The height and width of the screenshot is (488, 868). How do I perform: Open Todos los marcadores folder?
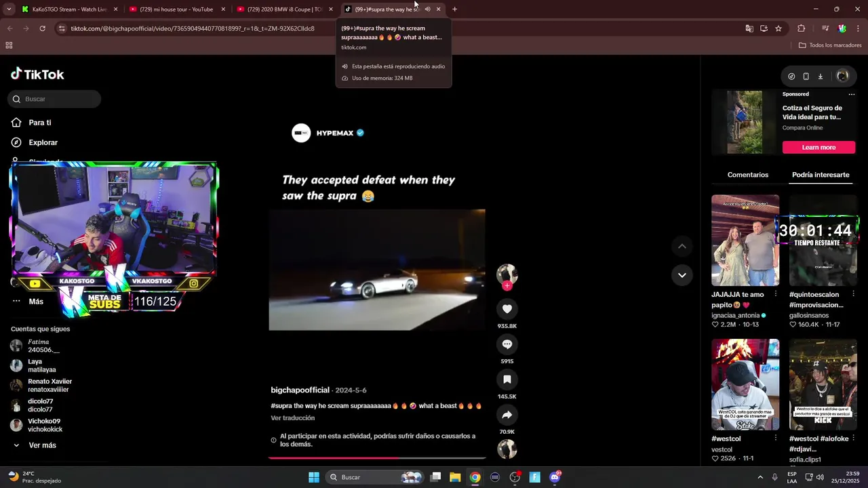click(x=830, y=45)
